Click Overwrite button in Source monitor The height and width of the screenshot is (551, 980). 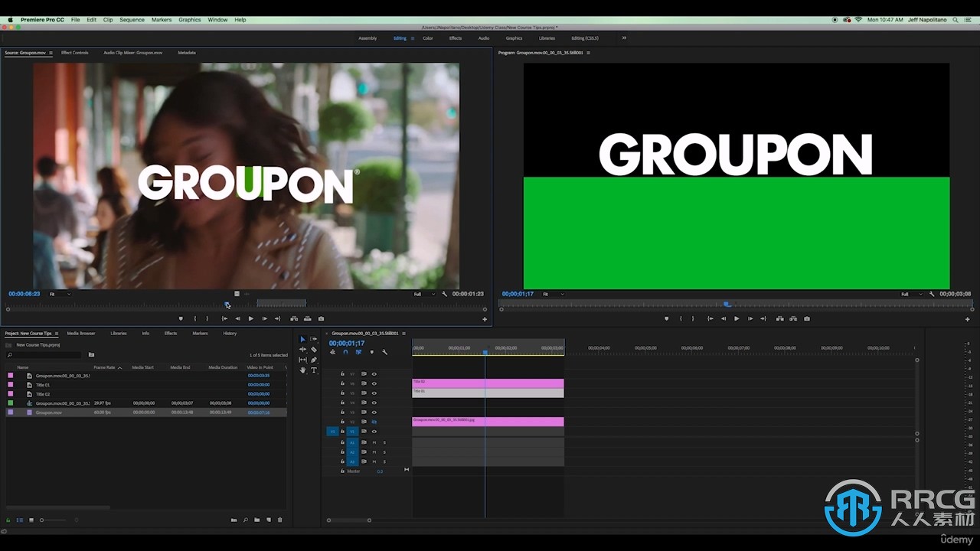click(307, 318)
